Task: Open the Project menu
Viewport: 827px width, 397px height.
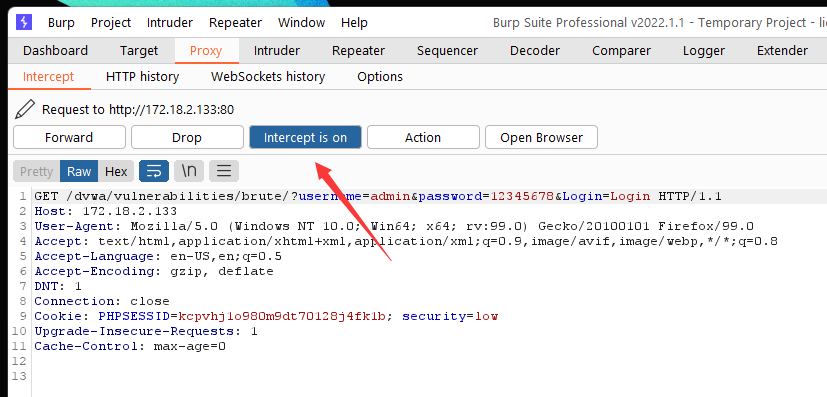Action: pos(111,23)
